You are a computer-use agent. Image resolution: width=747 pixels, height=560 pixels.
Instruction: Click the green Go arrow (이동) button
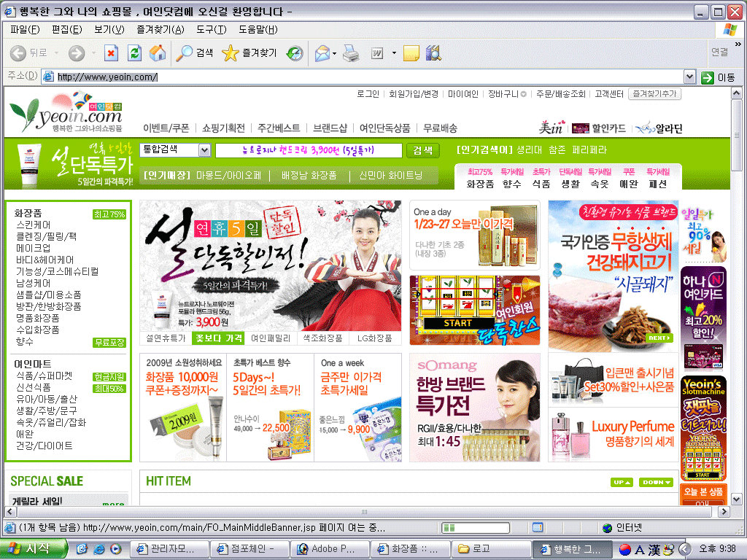click(x=719, y=77)
